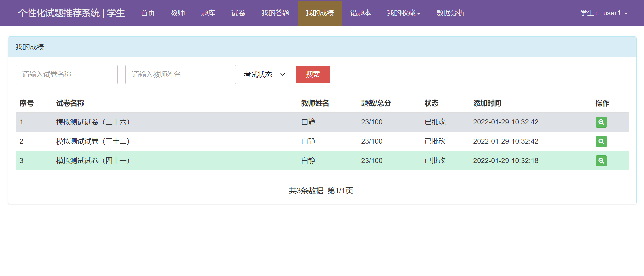Focus the 请输入试卷名称 input field

[x=67, y=74]
